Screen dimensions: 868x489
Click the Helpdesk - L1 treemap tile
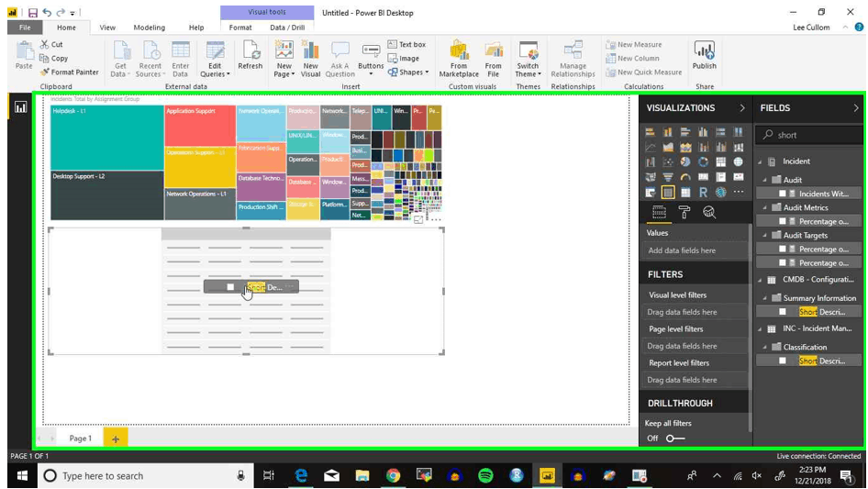point(106,138)
